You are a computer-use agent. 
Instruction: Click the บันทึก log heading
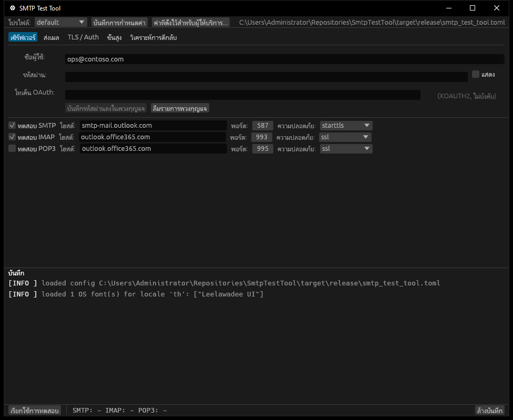point(16,273)
